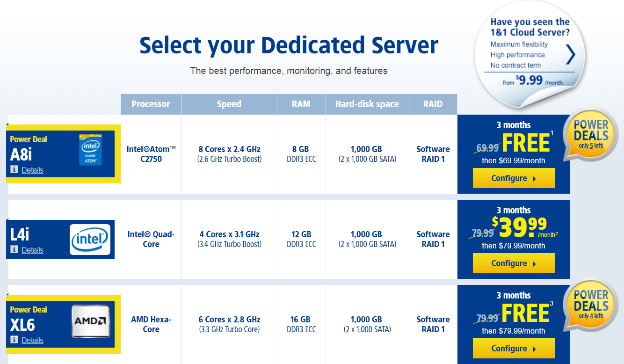Viewport: 624px width, 364px height.
Task: Open the info icon beside L4i Details
Action: click(13, 250)
